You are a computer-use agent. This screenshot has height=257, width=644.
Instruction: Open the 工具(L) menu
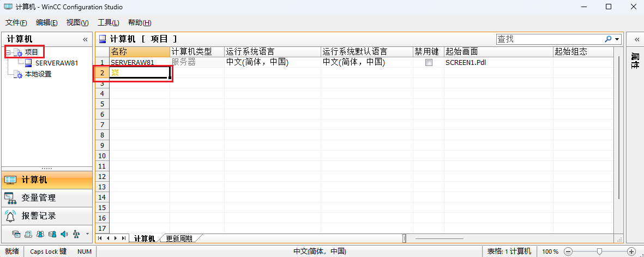pos(109,22)
